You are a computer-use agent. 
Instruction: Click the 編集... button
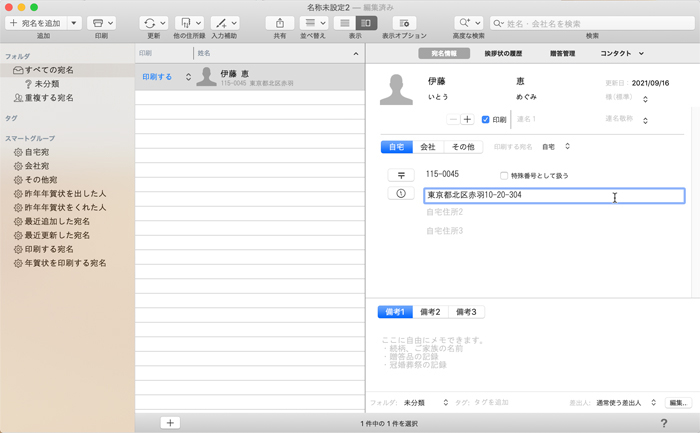point(679,402)
